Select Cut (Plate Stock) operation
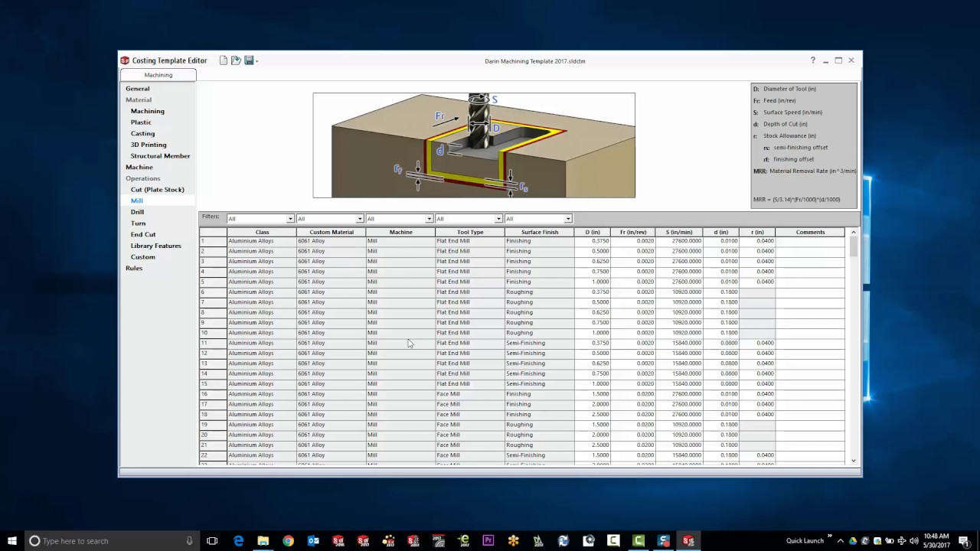Viewport: 980px width, 551px height. (x=157, y=190)
